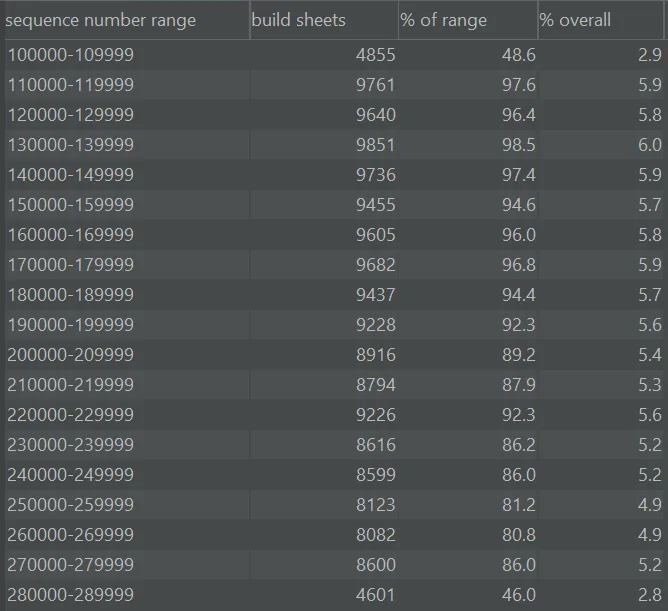
Task: Select the row labeled 110000-119999
Action: click(334, 85)
